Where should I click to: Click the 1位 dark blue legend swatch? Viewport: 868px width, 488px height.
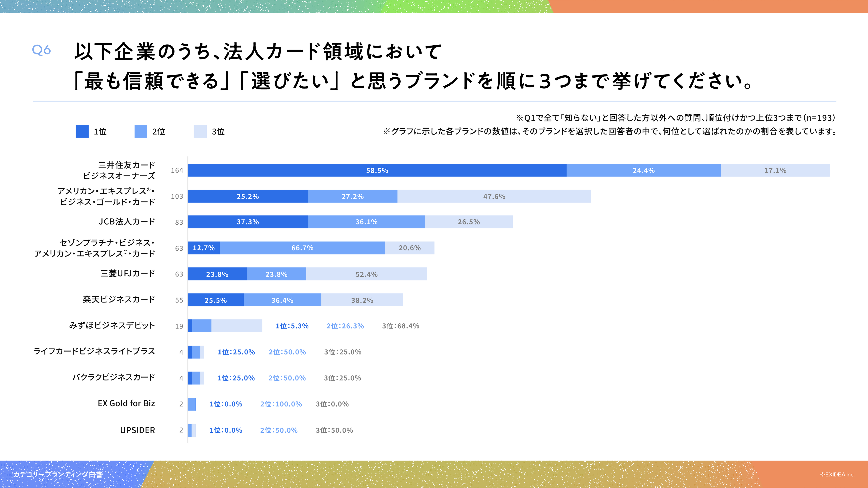click(x=82, y=131)
